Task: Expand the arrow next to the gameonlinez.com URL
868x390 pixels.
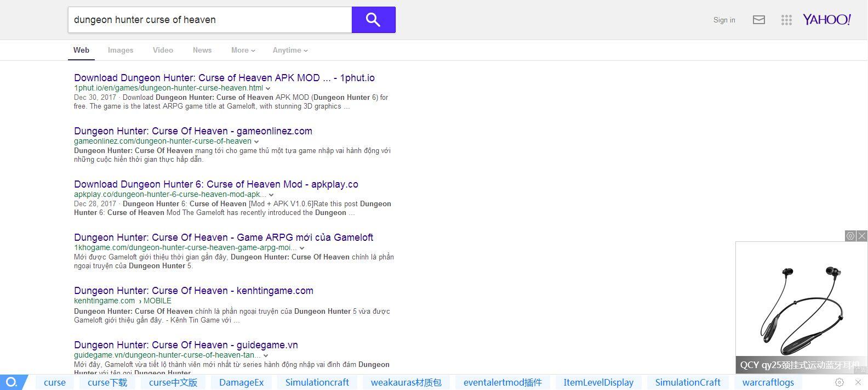Action: point(256,142)
